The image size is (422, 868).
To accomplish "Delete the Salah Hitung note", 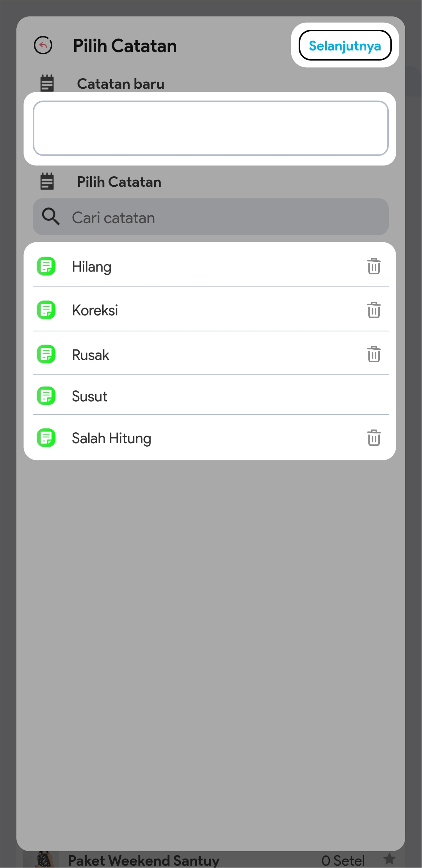I will coord(374,438).
